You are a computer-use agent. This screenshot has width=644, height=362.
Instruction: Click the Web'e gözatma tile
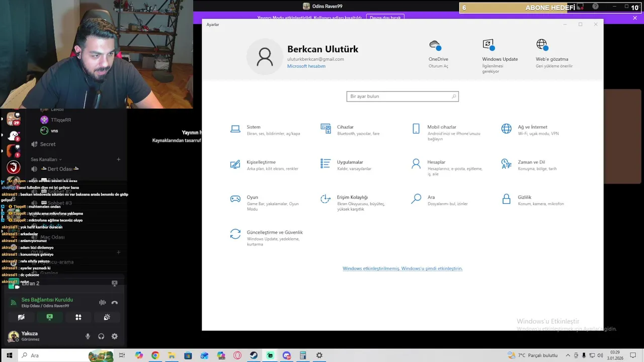553,54
